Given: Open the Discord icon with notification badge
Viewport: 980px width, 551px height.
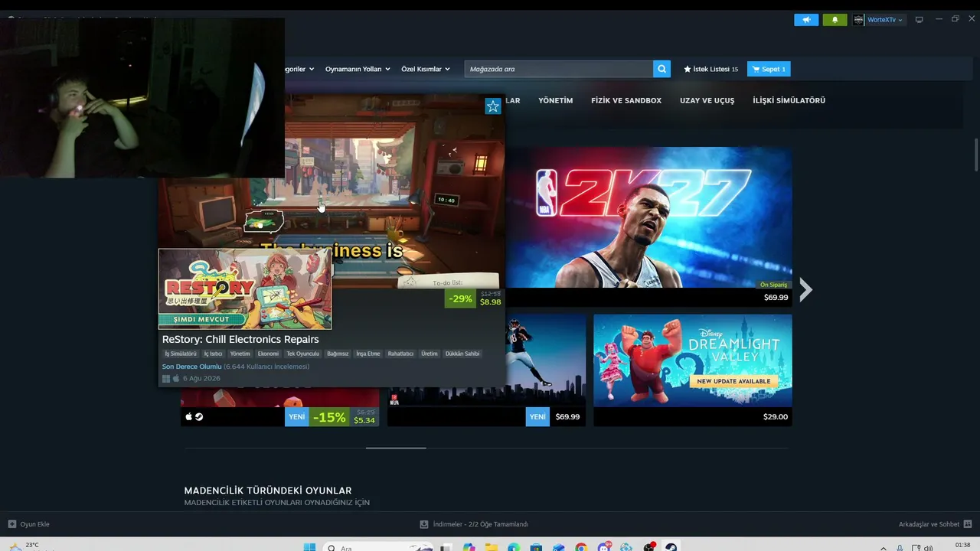Looking at the screenshot, I should (x=604, y=547).
